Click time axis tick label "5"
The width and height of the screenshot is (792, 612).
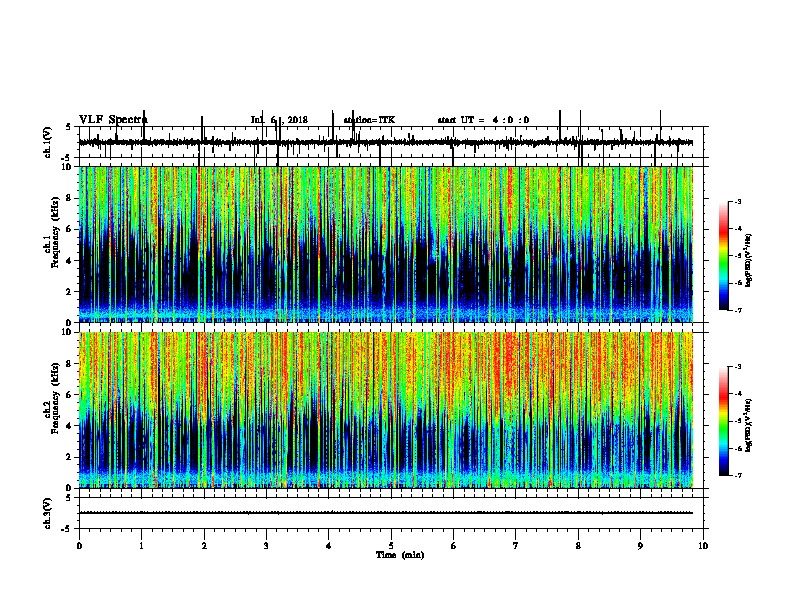(x=391, y=545)
